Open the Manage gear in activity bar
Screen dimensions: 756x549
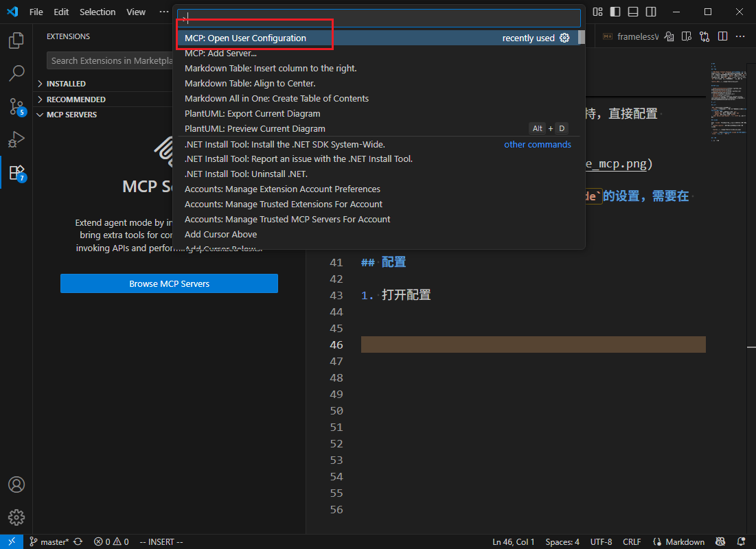(x=16, y=517)
